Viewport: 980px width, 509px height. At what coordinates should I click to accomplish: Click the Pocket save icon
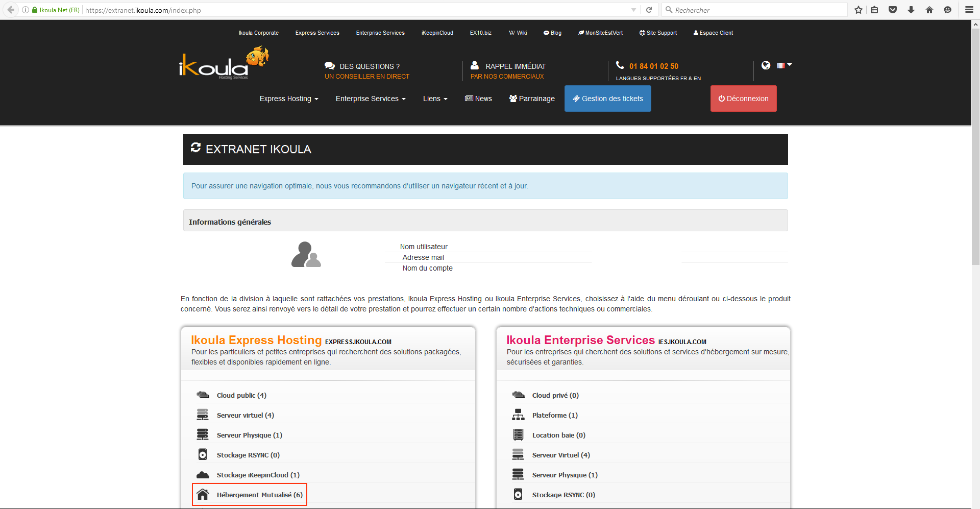pyautogui.click(x=893, y=10)
